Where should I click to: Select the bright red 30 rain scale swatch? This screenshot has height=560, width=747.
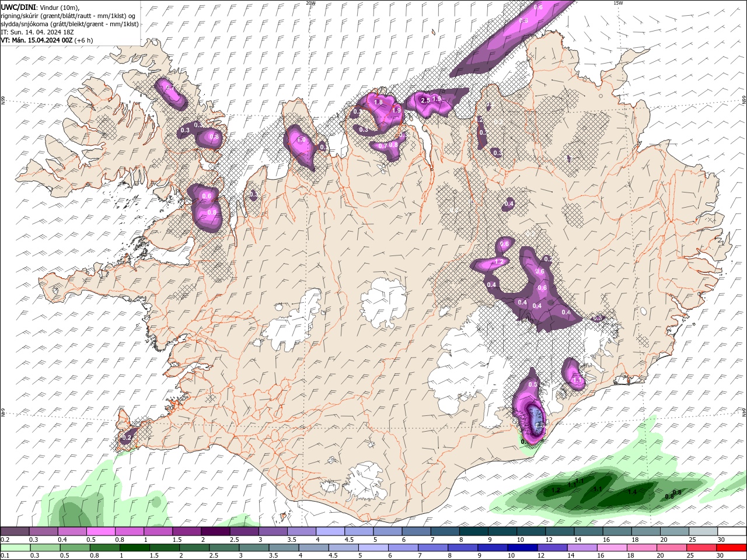coord(731,548)
